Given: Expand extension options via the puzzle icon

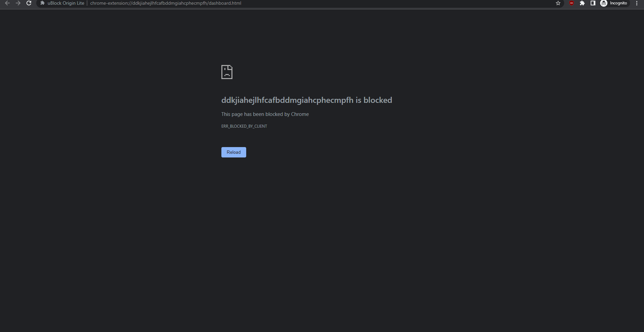Looking at the screenshot, I should point(582,3).
